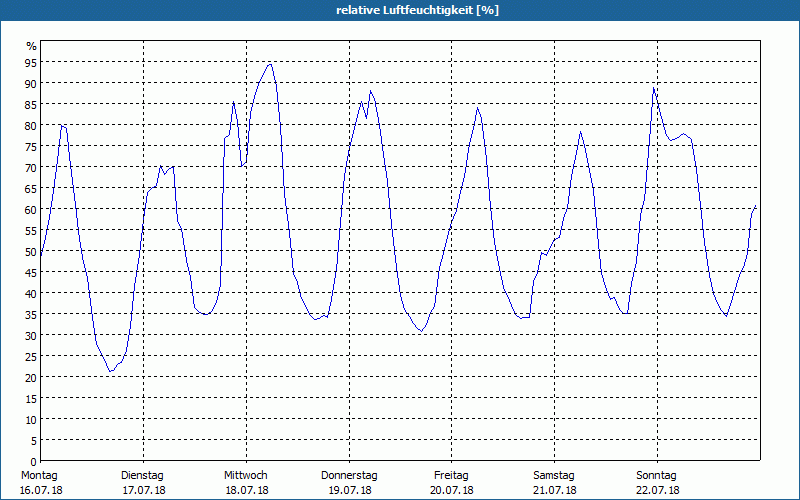The width and height of the screenshot is (800, 500).
Task: Click the 95 value on the y-axis
Action: point(30,62)
